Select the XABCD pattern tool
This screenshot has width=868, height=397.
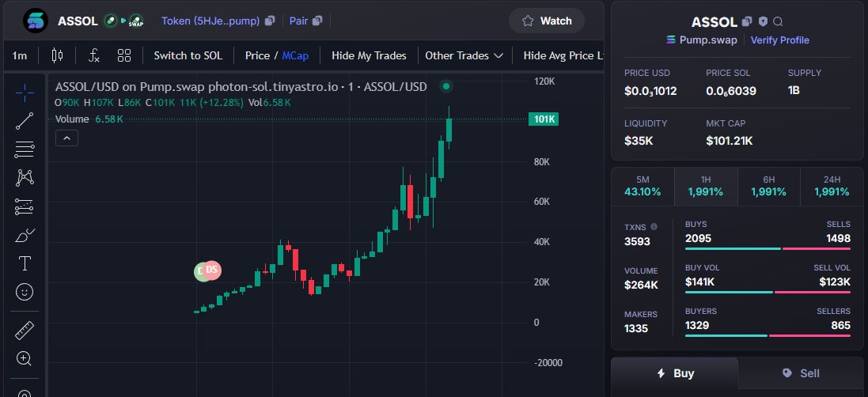coord(25,177)
